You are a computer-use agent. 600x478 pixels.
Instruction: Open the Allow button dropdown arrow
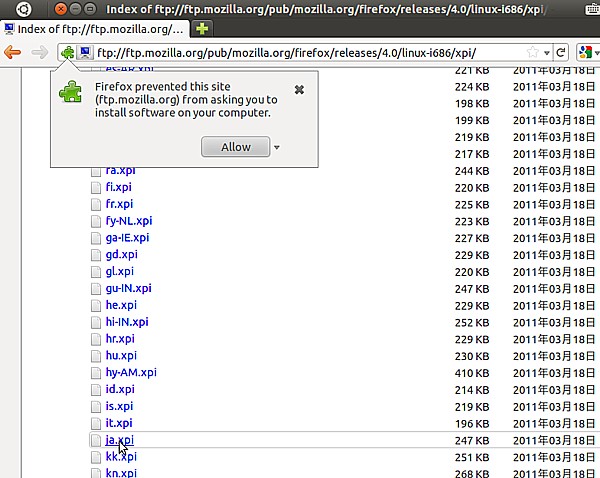[277, 147]
